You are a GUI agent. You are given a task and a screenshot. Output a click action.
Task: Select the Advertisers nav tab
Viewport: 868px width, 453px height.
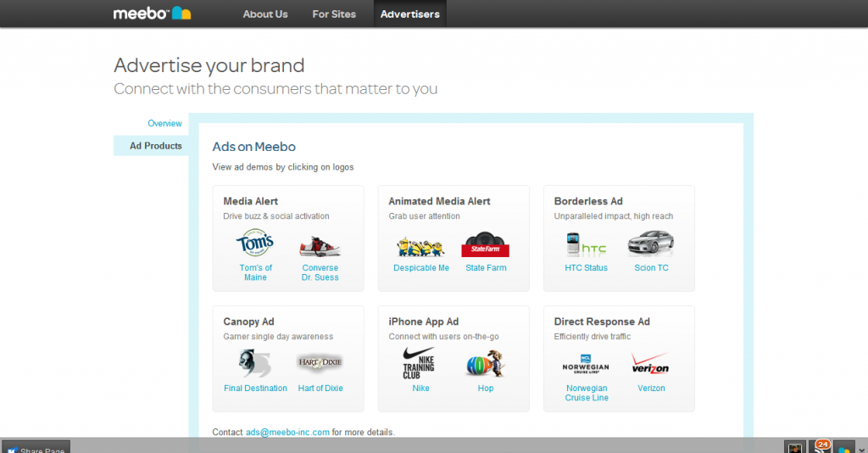(x=409, y=14)
